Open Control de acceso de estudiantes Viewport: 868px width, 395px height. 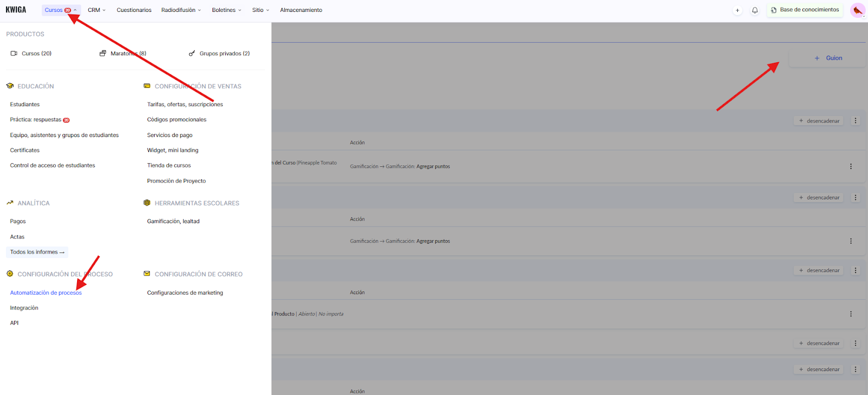tap(53, 166)
